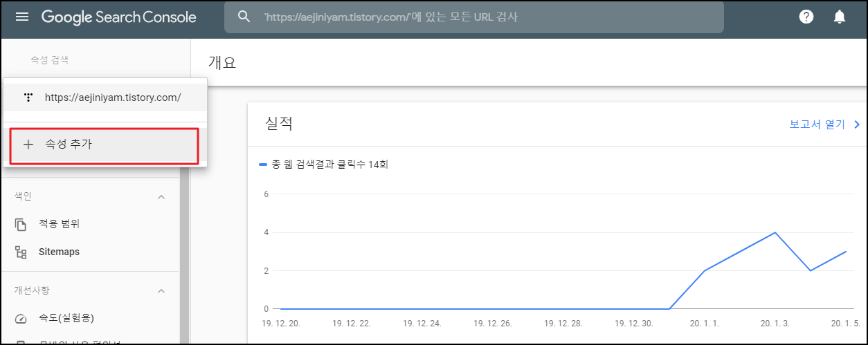Image resolution: width=868 pixels, height=345 pixels.
Task: Click the 개선사항 section label
Action: [x=32, y=290]
